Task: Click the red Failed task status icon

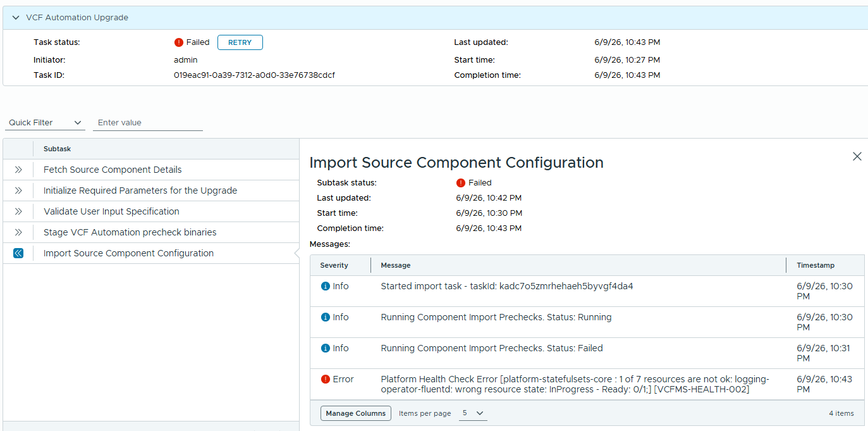Action: (x=179, y=42)
